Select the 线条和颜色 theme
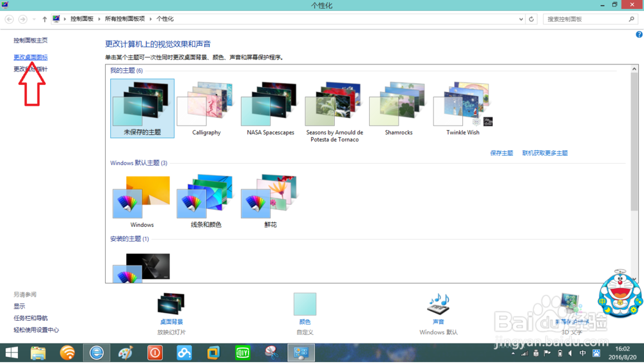The image size is (644, 364). coord(206,201)
